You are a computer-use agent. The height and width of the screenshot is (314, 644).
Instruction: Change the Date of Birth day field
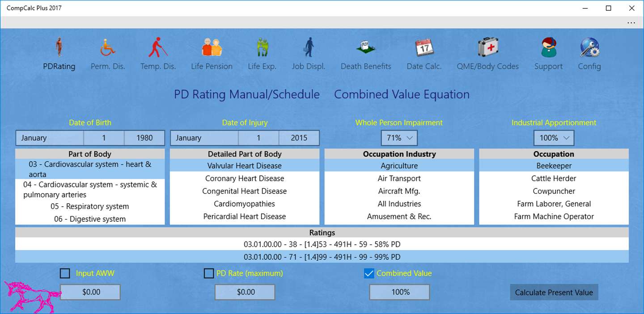[x=104, y=138]
